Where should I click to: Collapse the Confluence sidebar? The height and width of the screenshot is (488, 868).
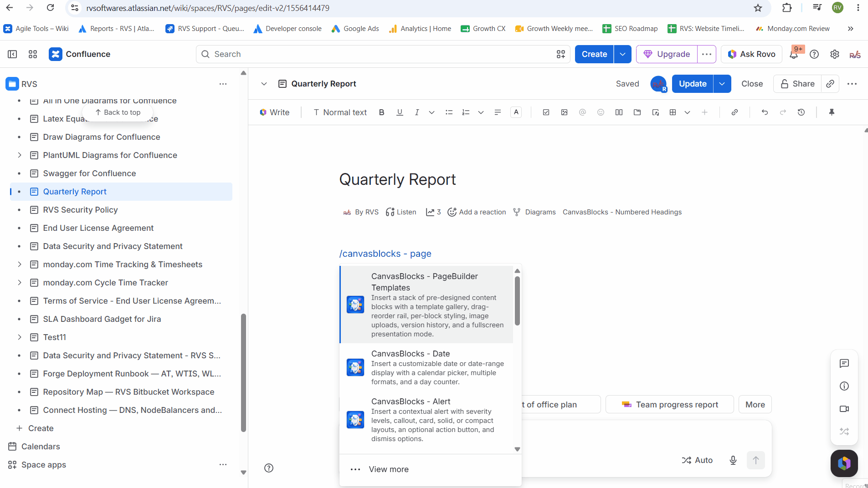tap(12, 54)
